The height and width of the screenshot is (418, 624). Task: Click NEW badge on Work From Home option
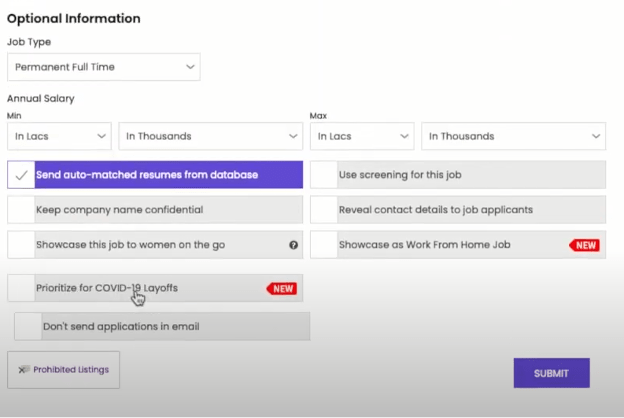point(584,245)
